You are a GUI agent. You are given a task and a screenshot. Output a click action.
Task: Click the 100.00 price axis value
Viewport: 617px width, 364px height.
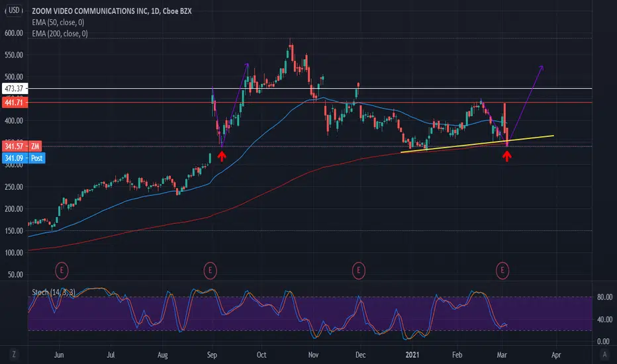click(x=14, y=253)
